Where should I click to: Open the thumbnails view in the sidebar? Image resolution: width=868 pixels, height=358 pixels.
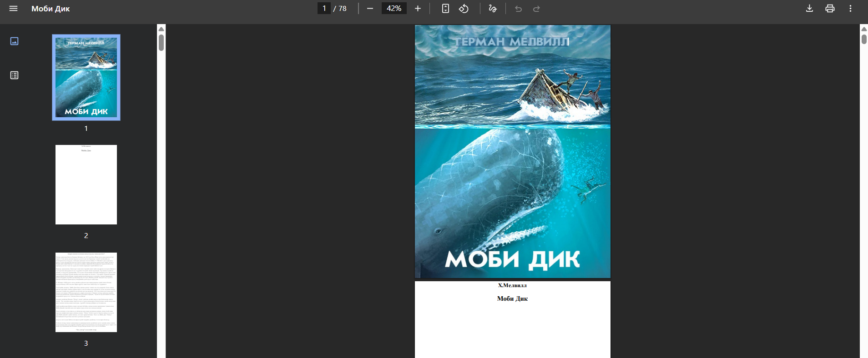tap(14, 41)
